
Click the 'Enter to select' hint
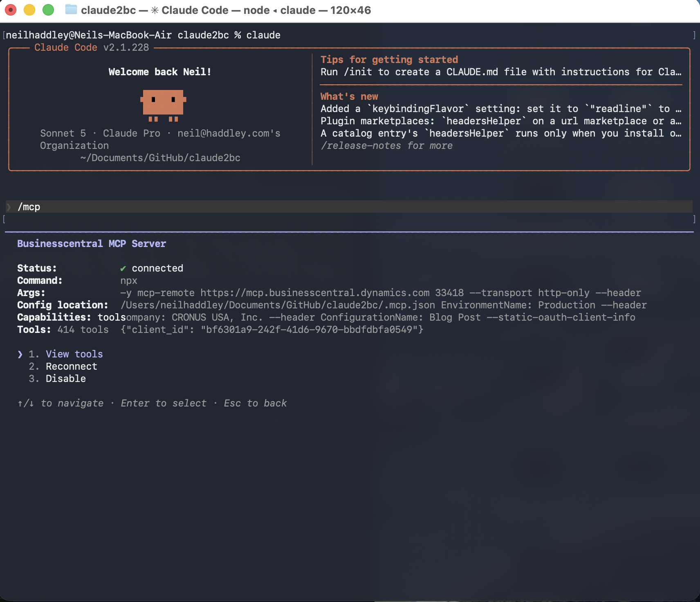(x=164, y=403)
